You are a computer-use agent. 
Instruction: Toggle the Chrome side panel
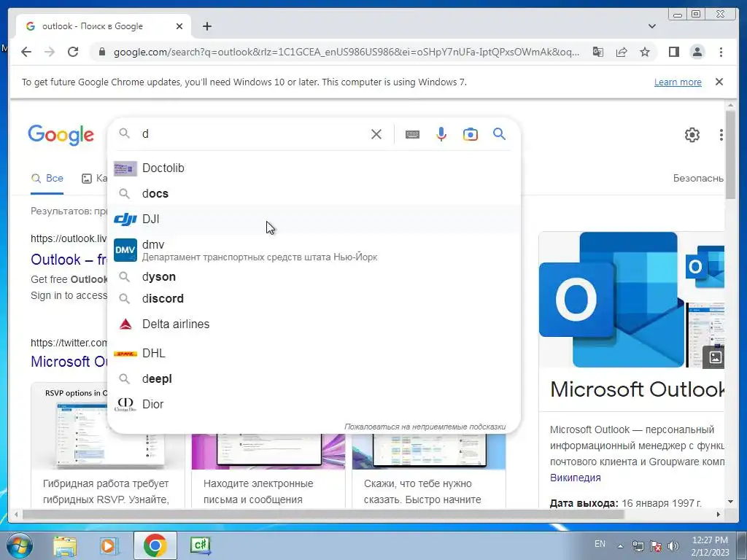tap(673, 52)
